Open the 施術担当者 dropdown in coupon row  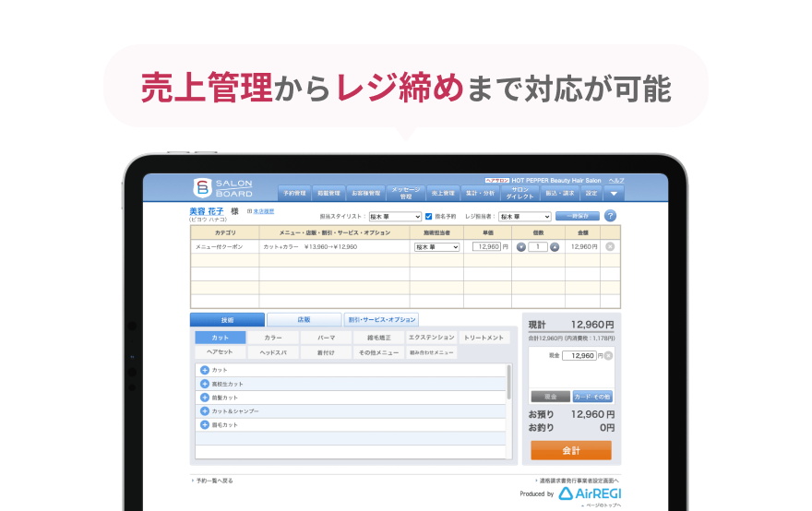(437, 247)
